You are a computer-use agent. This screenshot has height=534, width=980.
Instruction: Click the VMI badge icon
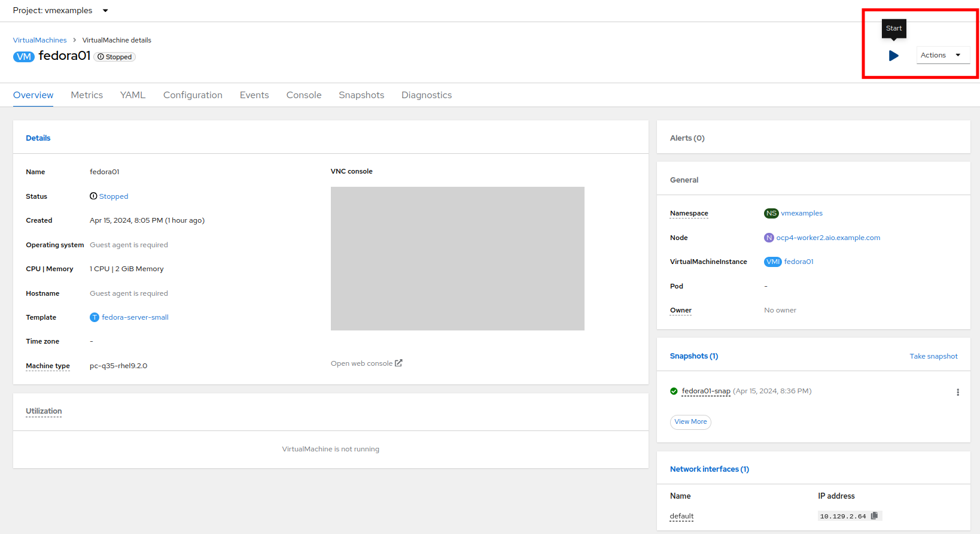click(773, 262)
